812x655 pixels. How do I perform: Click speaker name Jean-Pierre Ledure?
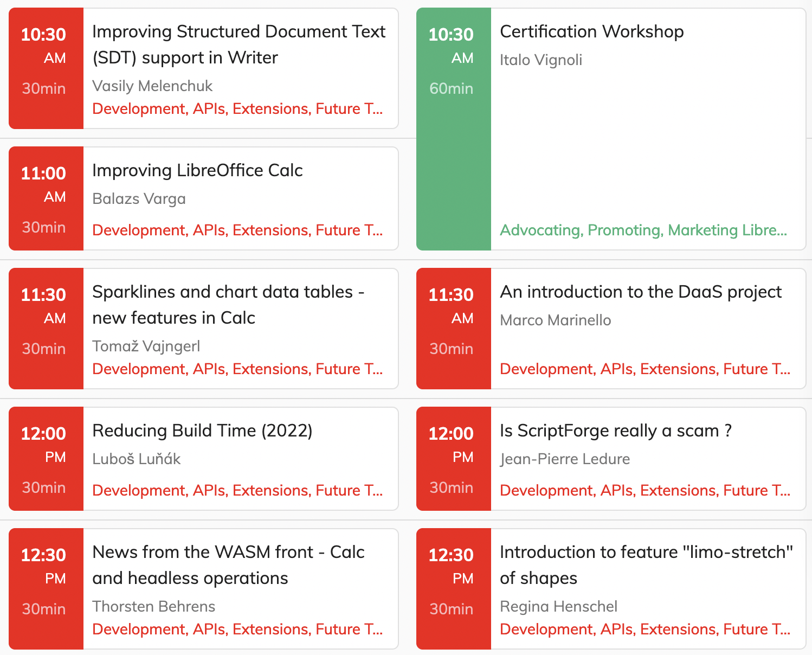point(564,459)
